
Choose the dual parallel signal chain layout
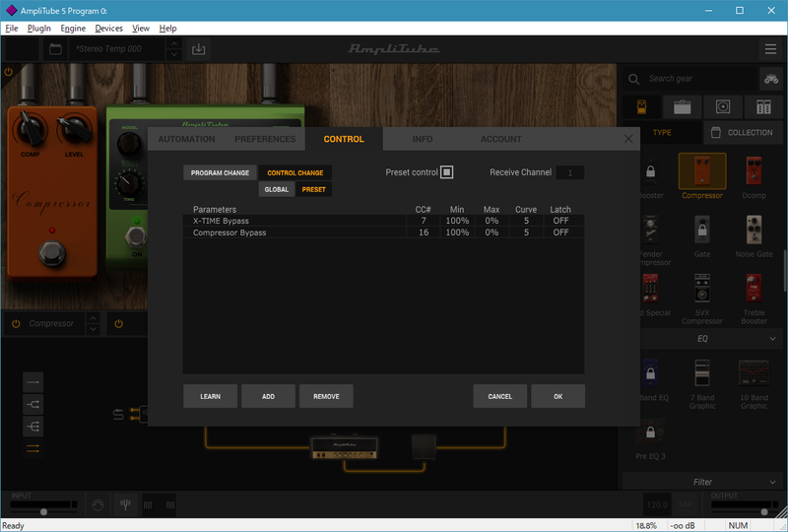pos(33,448)
